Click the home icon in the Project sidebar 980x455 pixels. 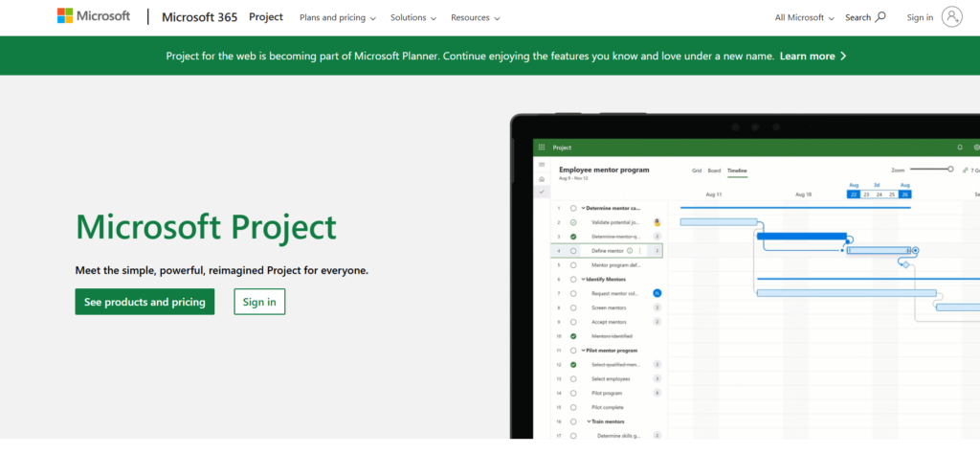click(542, 179)
